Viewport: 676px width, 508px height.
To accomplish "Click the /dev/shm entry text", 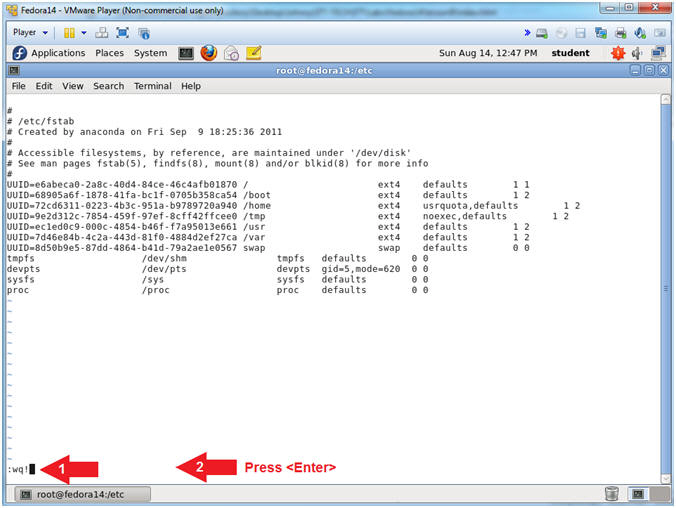I will pyautogui.click(x=164, y=258).
